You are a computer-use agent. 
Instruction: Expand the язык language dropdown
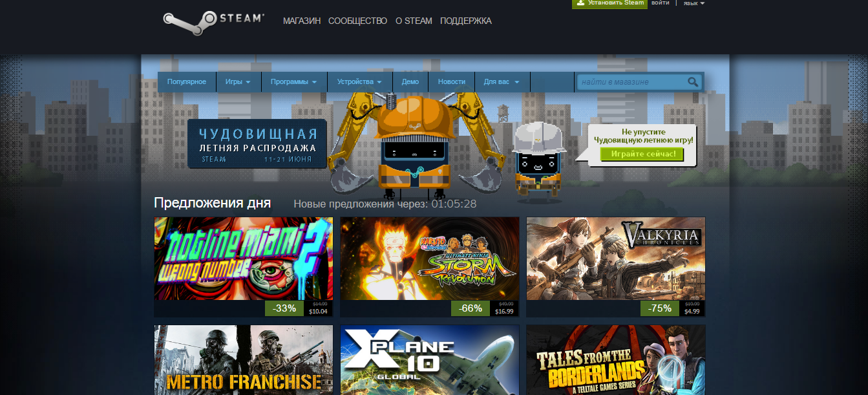pyautogui.click(x=694, y=3)
